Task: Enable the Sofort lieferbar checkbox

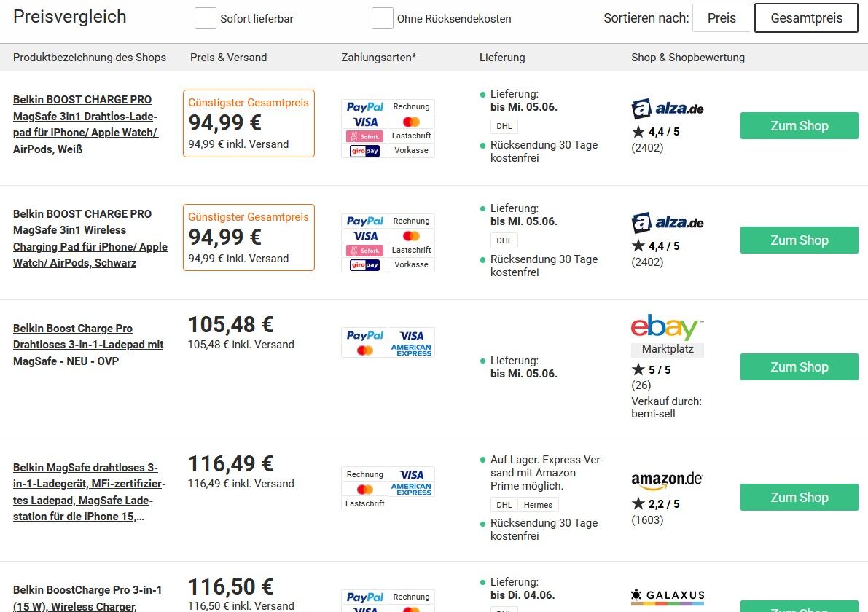Action: click(205, 18)
